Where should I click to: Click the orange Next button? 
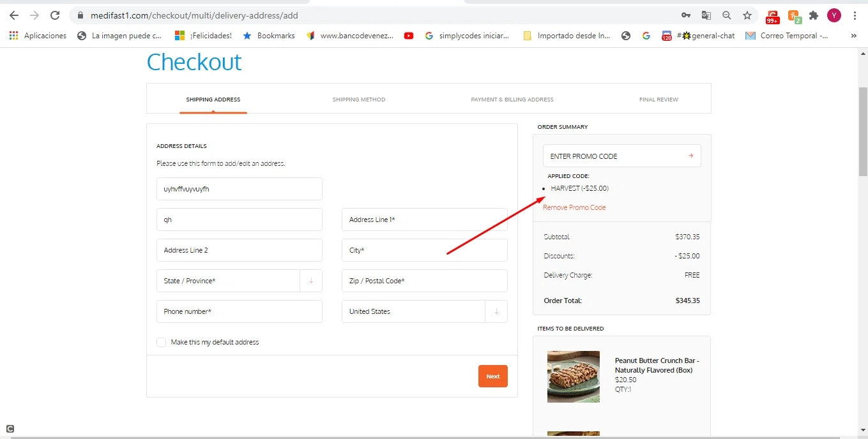(493, 376)
